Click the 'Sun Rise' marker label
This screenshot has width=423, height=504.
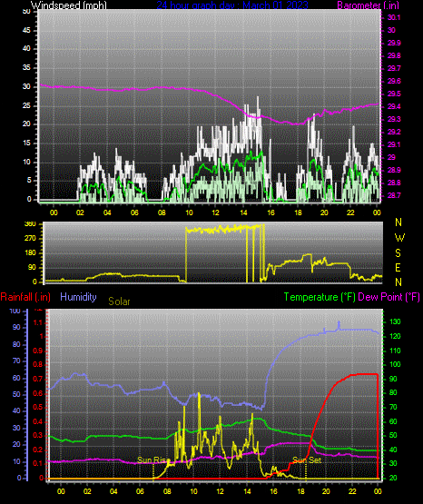153,460
